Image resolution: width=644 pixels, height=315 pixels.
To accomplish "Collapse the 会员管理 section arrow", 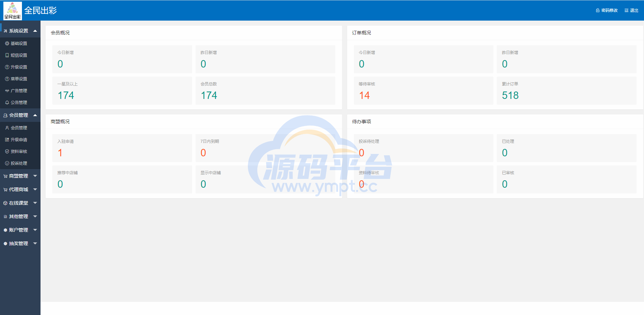I will [35, 115].
